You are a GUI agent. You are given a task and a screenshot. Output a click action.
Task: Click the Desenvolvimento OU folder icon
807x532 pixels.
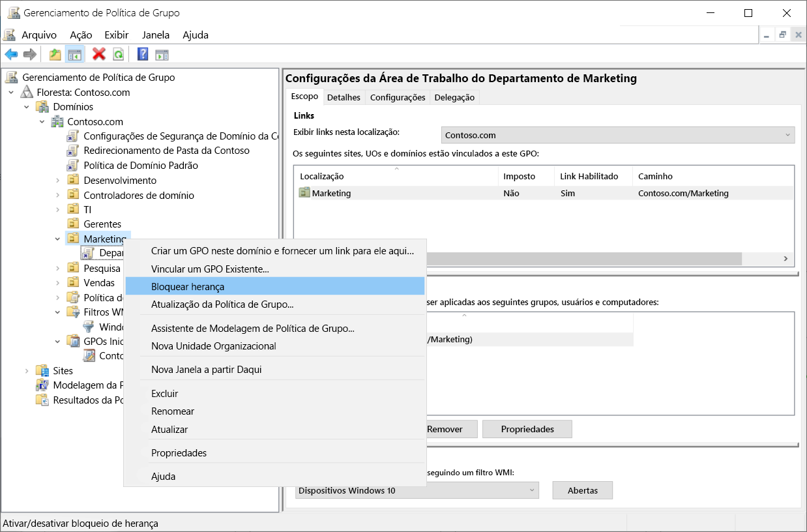coord(74,181)
